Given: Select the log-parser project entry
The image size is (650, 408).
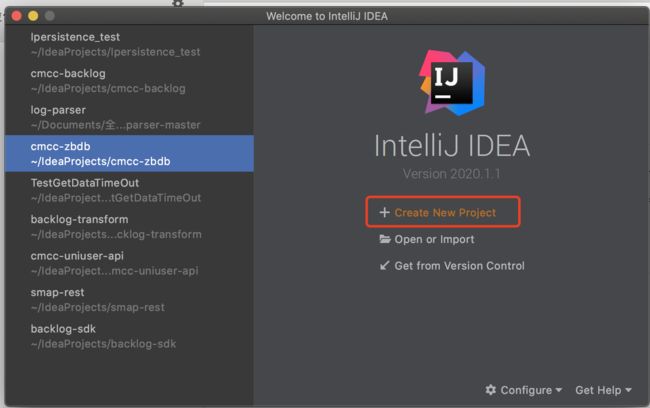Looking at the screenshot, I should pyautogui.click(x=129, y=117).
